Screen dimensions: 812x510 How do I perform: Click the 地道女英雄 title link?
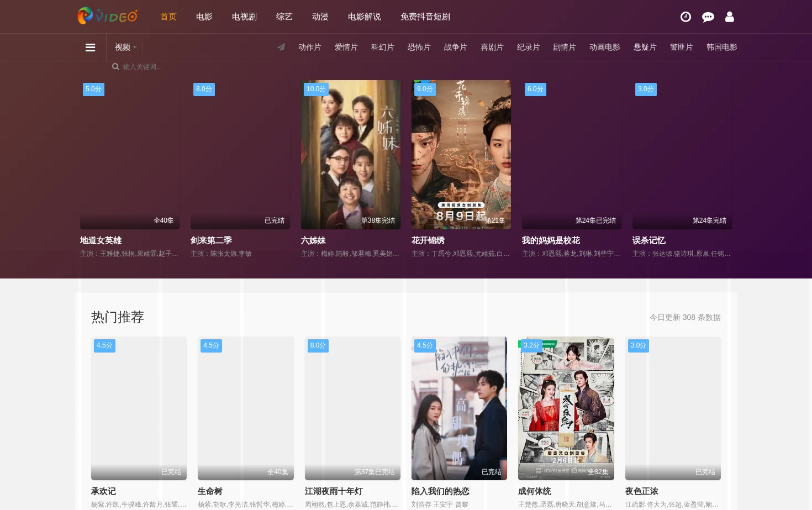101,240
